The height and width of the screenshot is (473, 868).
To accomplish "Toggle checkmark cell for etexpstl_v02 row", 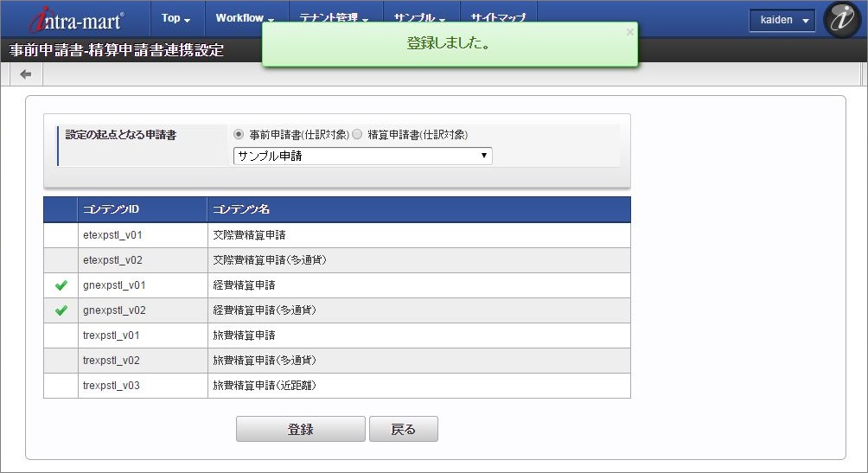I will click(61, 260).
